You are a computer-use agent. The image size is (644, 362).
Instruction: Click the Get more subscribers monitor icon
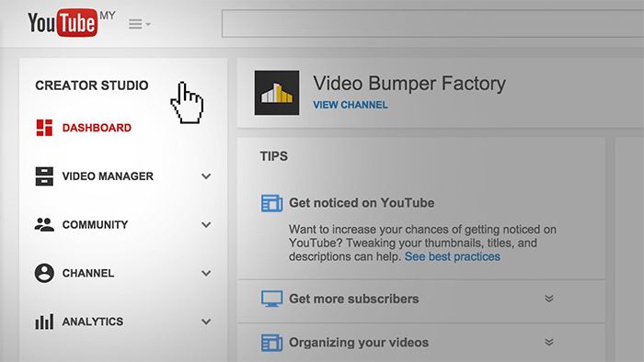[272, 299]
